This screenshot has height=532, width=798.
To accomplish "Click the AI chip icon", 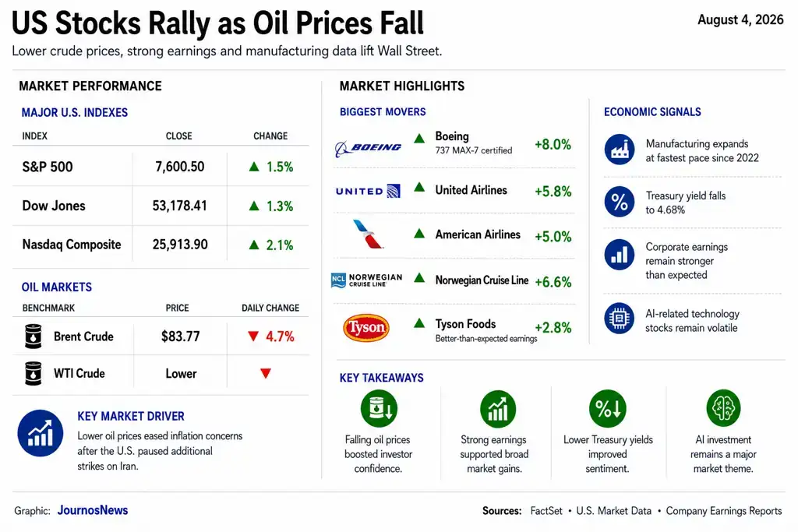I will (x=620, y=319).
